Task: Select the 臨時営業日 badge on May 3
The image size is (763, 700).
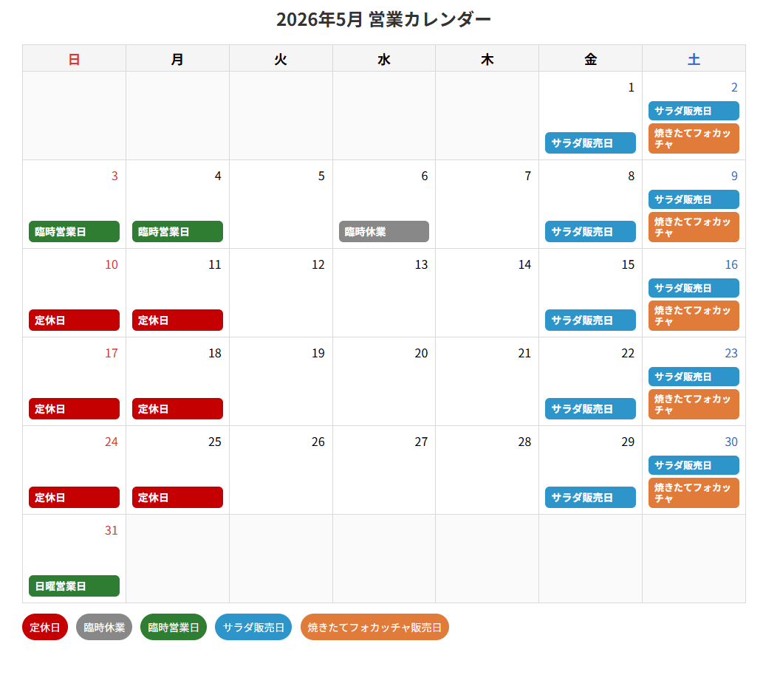Action: [x=74, y=232]
